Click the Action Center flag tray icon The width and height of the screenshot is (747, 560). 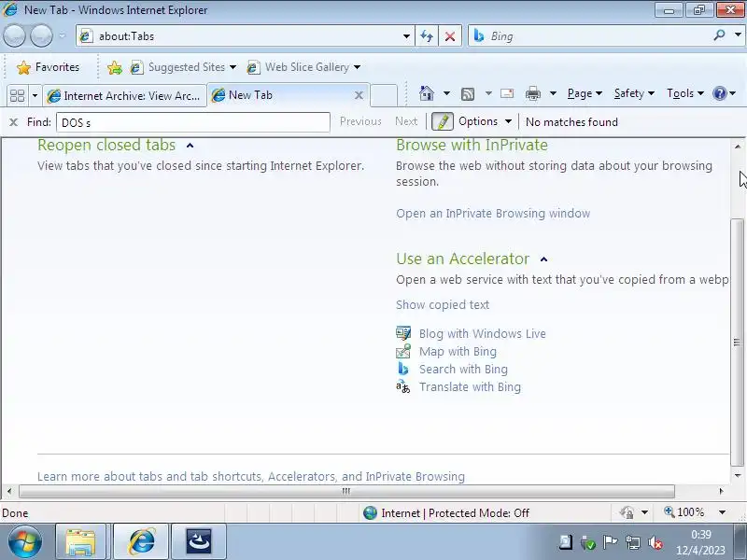click(610, 542)
